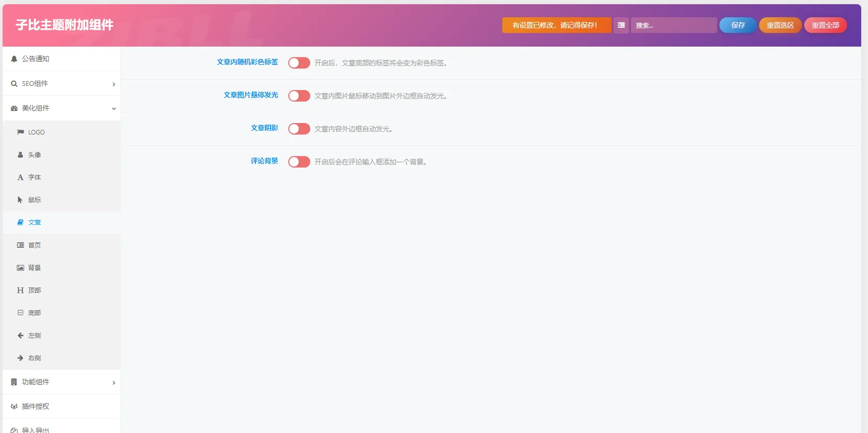Expand the SEO组件 chevron
The image size is (868, 433).
pos(114,84)
